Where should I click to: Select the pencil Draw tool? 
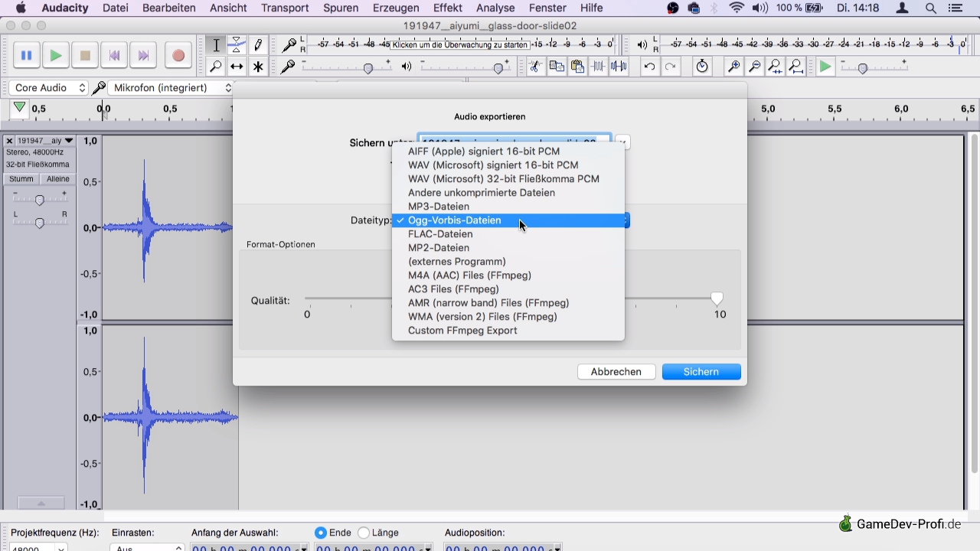click(258, 45)
